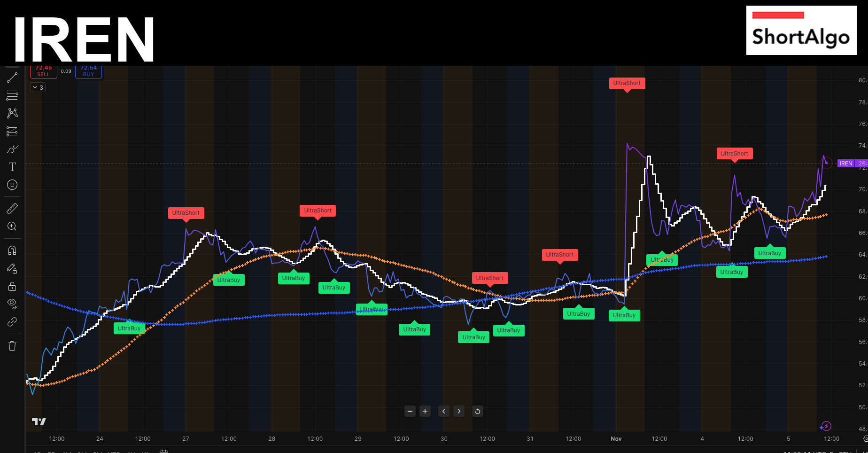Viewport: 868px width, 453px height.
Task: Click the Reset chart view button
Action: pos(478,411)
